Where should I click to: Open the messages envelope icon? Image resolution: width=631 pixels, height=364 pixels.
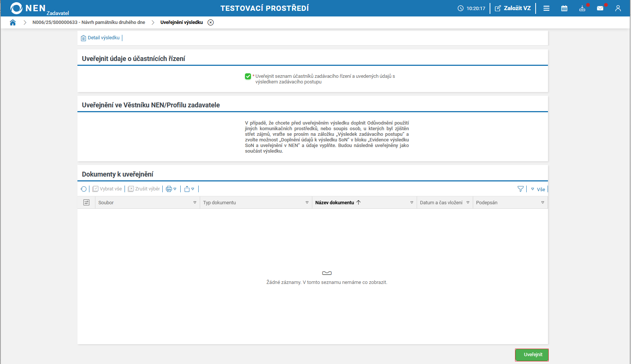click(x=600, y=8)
